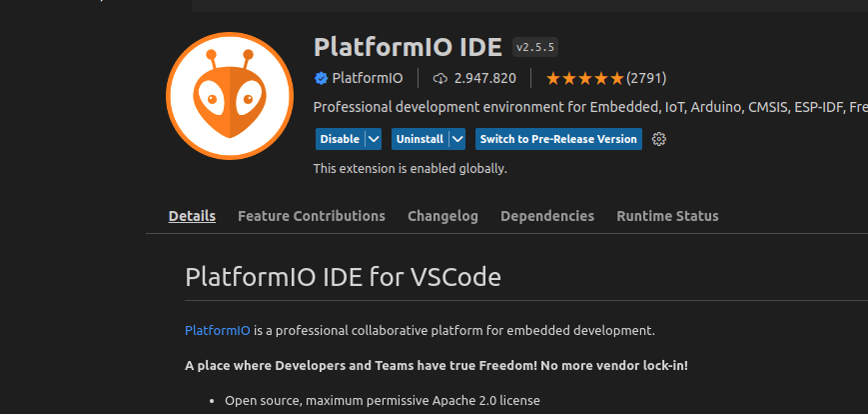Image resolution: width=868 pixels, height=414 pixels.
Task: Open the extension manage gear icon
Action: [658, 139]
